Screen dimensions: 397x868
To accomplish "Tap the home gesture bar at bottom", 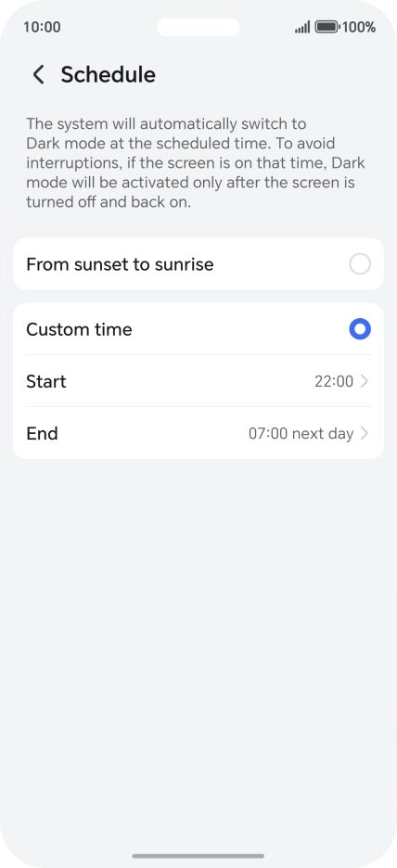I will [198, 856].
